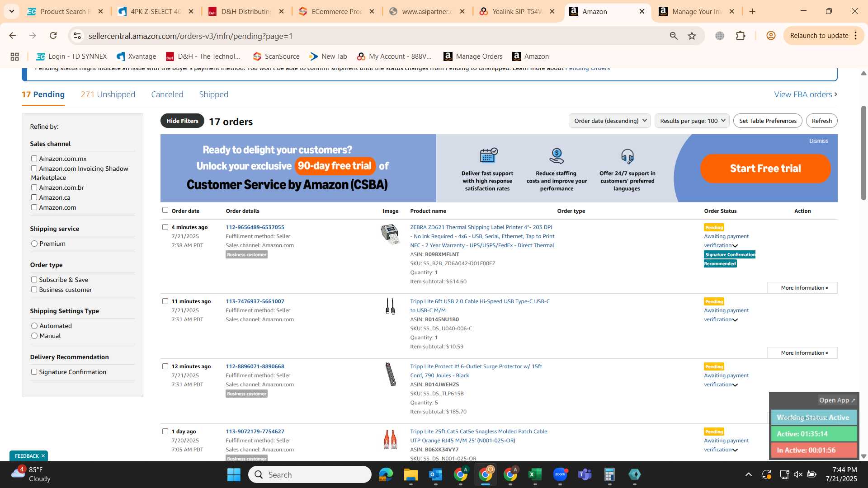Select all orders header checkbox

coord(165,210)
